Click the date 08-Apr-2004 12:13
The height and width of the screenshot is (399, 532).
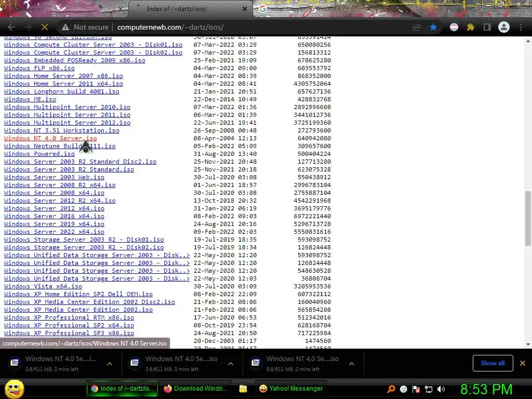pos(225,138)
